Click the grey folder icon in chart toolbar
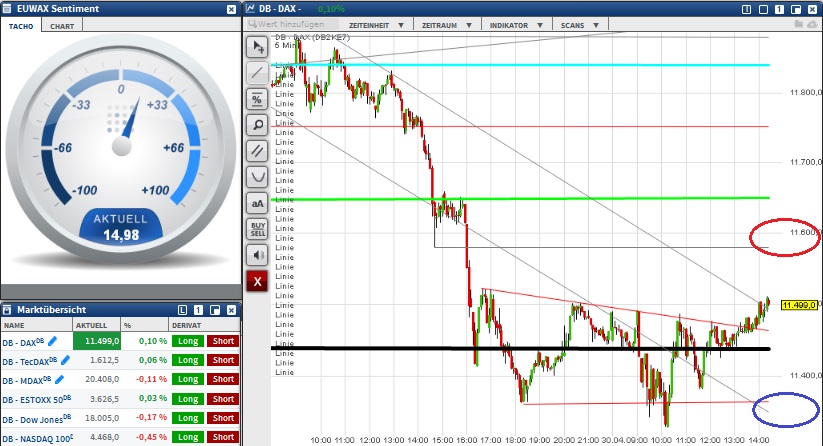 [799, 24]
